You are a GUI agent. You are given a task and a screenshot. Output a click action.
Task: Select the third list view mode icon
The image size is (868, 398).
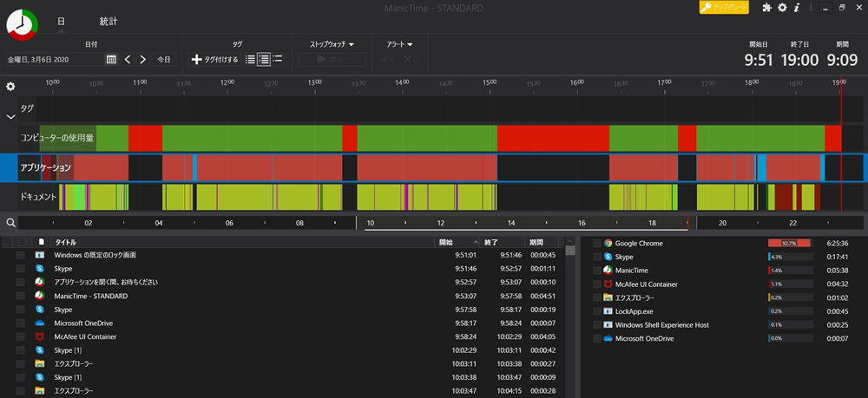pos(278,59)
